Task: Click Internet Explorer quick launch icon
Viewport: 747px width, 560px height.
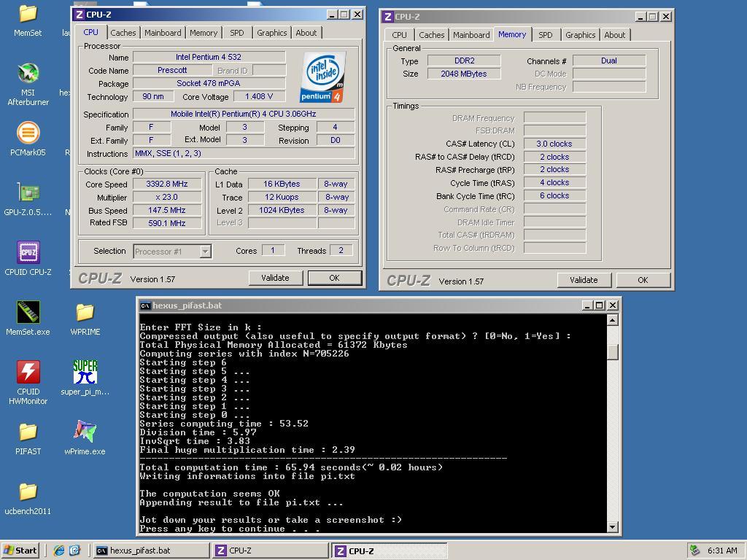Action: pos(58,551)
